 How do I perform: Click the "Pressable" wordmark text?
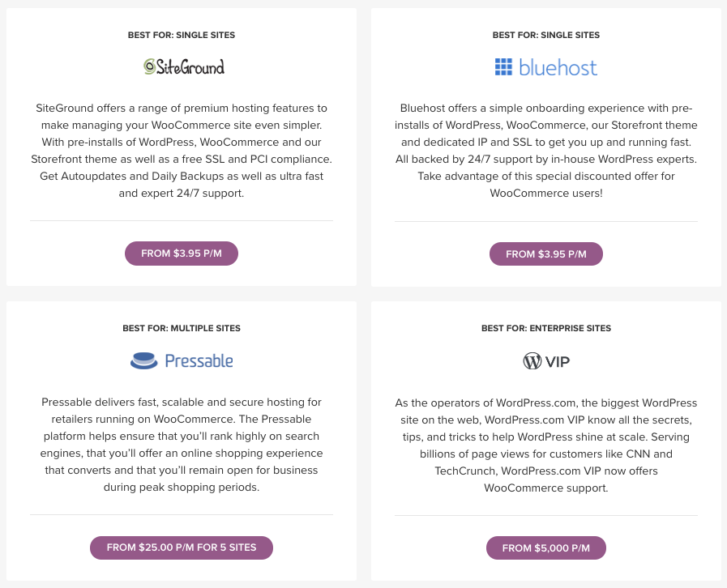tap(199, 360)
